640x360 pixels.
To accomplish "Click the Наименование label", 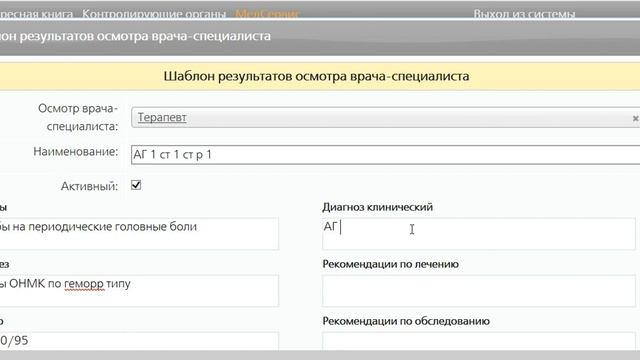I will 76,151.
